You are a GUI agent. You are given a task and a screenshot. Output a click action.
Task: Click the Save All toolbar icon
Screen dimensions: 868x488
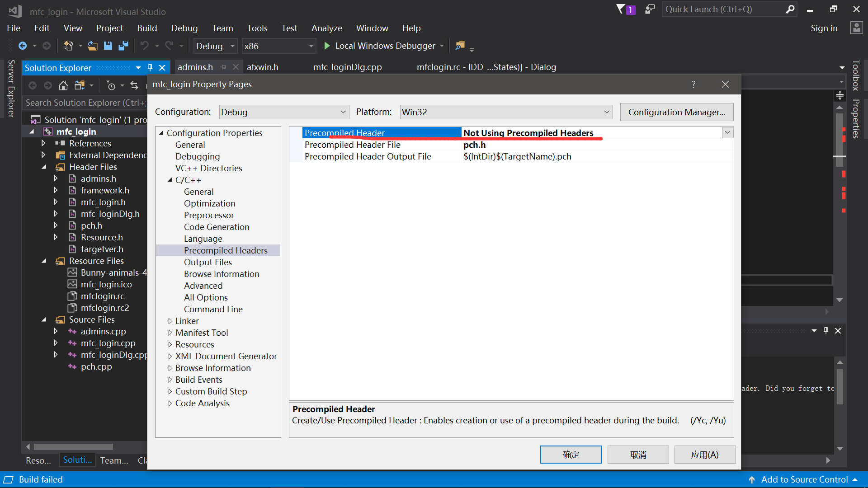coord(123,46)
